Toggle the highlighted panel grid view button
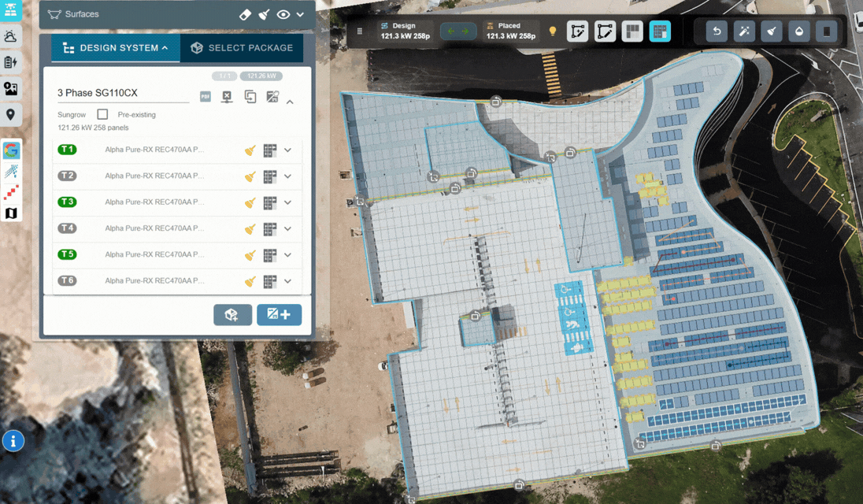 click(x=660, y=31)
